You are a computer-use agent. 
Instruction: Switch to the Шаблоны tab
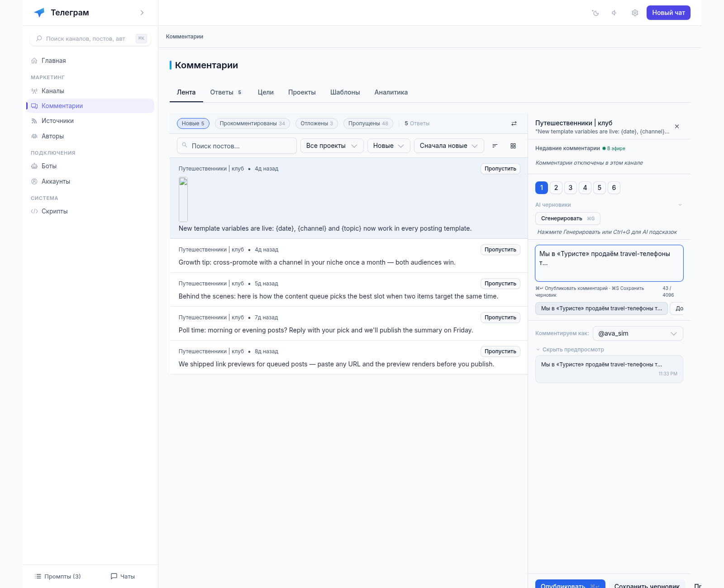(345, 92)
